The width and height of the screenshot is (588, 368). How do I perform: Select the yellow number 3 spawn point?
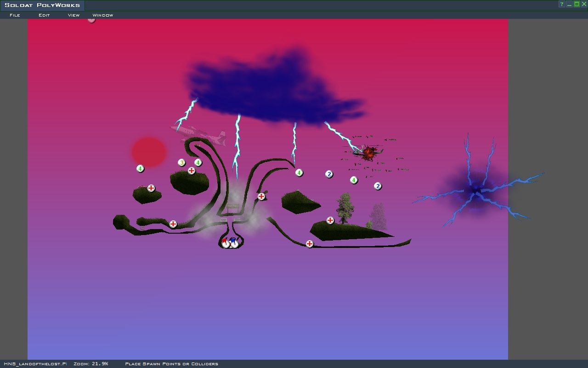(x=181, y=162)
